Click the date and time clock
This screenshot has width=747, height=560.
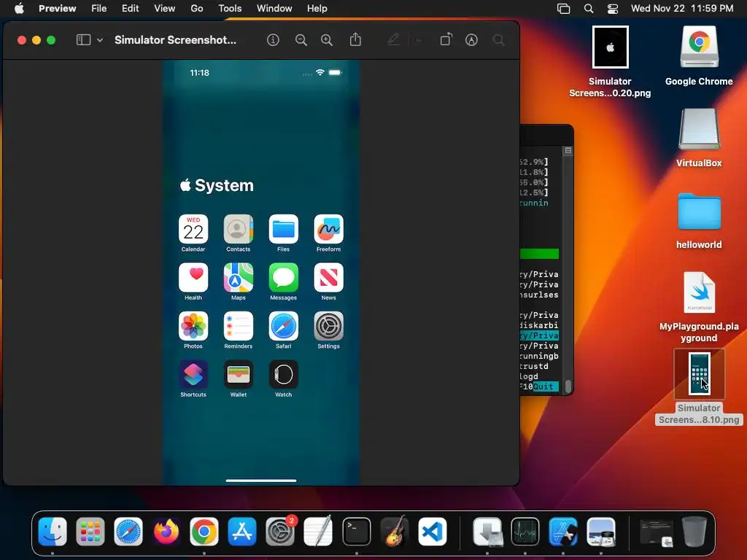(x=682, y=8)
